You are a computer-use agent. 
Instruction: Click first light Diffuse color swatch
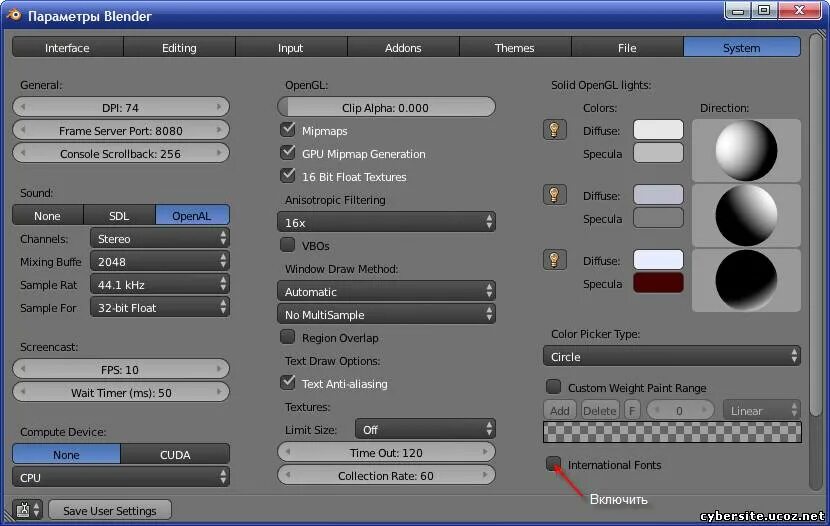click(x=658, y=130)
